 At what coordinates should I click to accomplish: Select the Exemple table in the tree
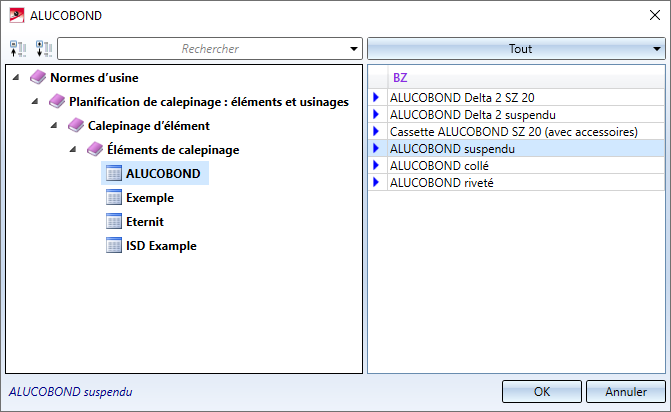tap(150, 198)
